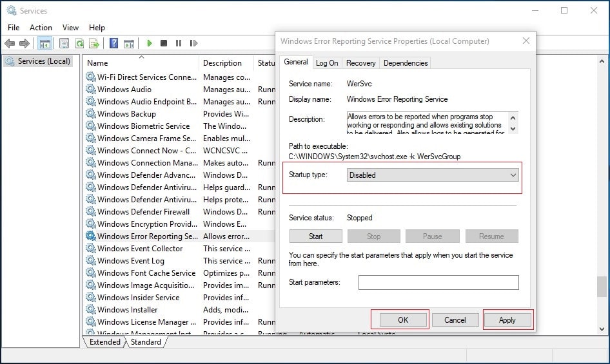Click Pause Service toolbar icon
The width and height of the screenshot is (610, 364).
click(x=179, y=43)
